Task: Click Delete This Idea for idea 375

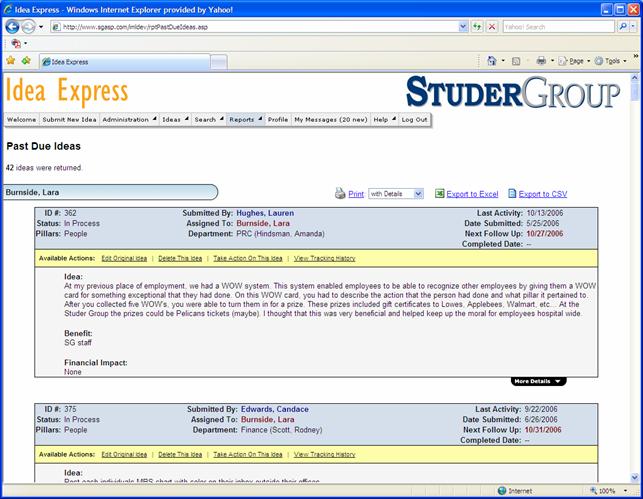Action: (x=180, y=454)
